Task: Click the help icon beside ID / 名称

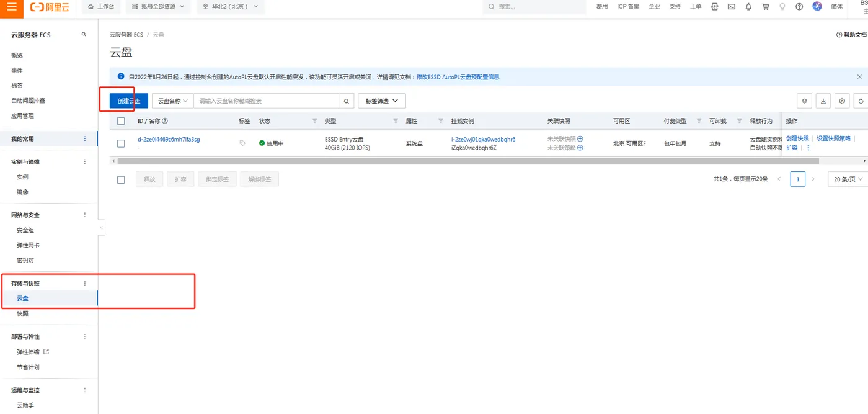Action: point(165,121)
